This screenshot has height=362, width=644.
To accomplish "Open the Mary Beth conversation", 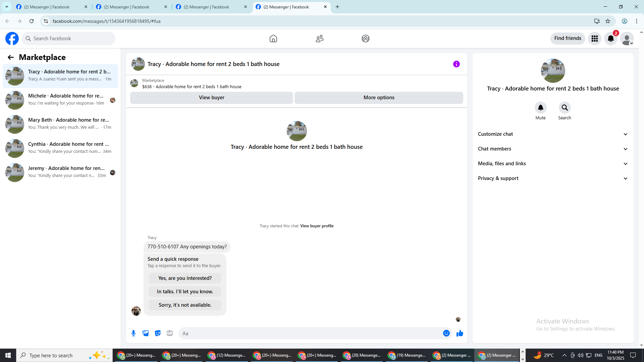I will tap(60, 124).
